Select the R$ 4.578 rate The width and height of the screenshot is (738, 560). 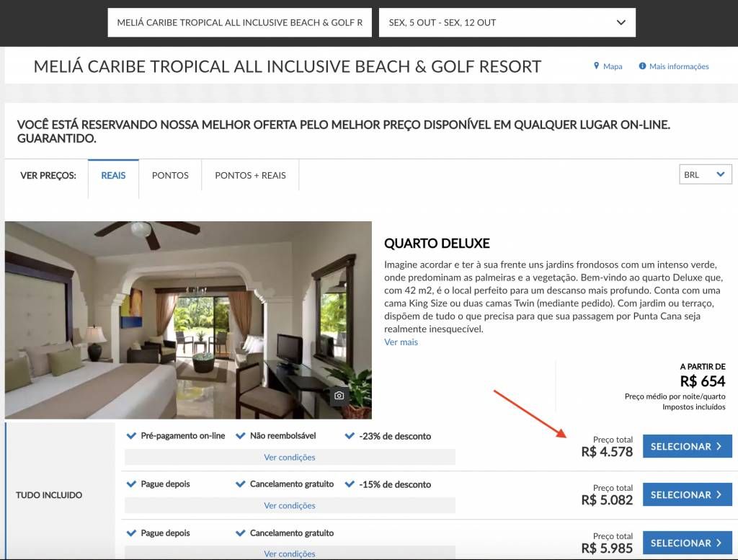click(x=687, y=447)
